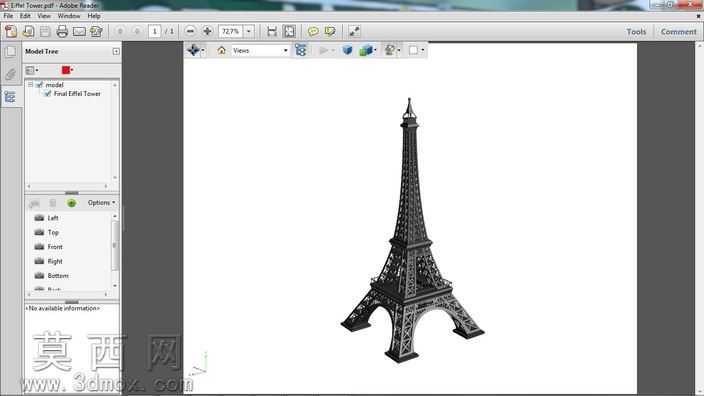Click the Save file toolbar icon
Viewport: 704px width, 396px height.
click(45, 31)
